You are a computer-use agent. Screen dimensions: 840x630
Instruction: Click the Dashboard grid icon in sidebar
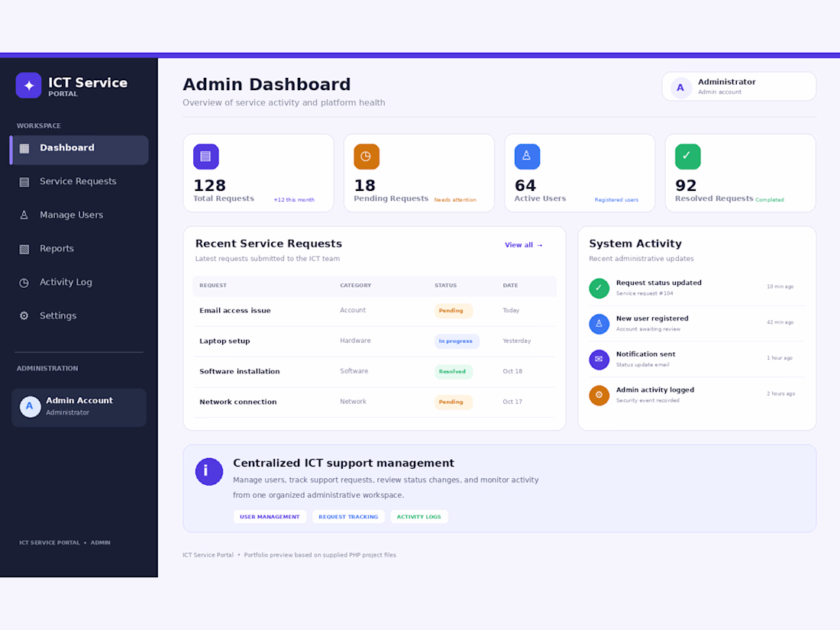(24, 148)
